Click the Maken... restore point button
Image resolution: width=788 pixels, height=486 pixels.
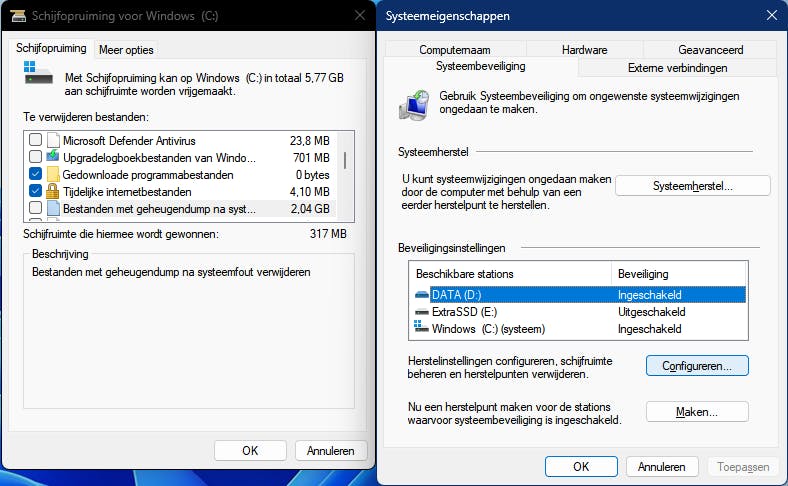coord(697,412)
